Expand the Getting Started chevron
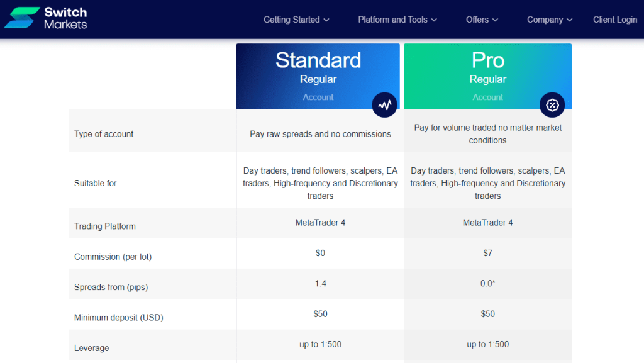 click(326, 20)
